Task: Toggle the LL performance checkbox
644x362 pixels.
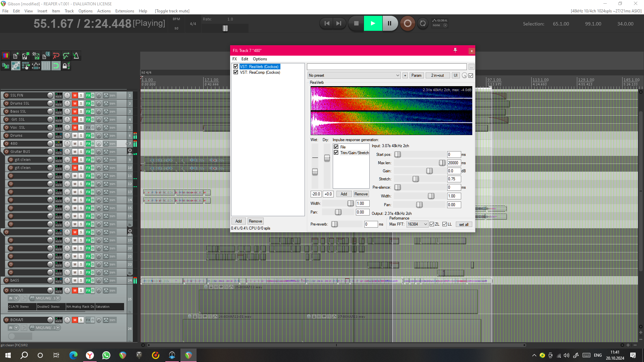Action: (445, 224)
